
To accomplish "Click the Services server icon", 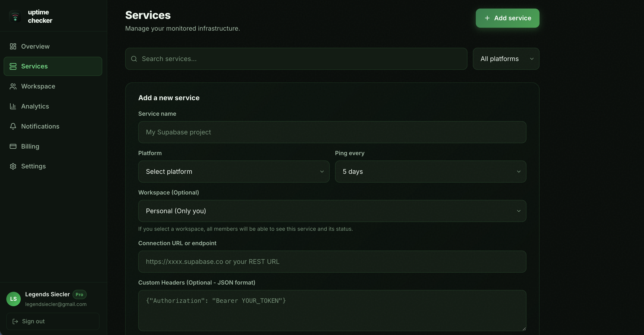I will click(x=13, y=66).
